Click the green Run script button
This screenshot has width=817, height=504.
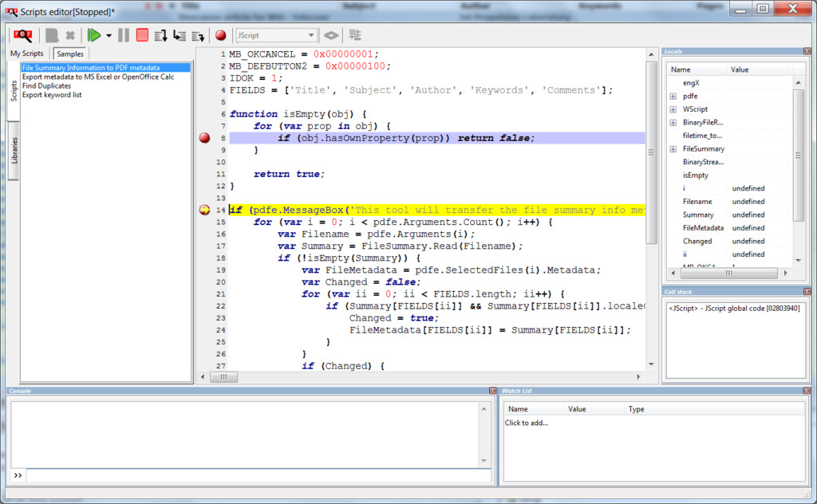click(x=94, y=35)
